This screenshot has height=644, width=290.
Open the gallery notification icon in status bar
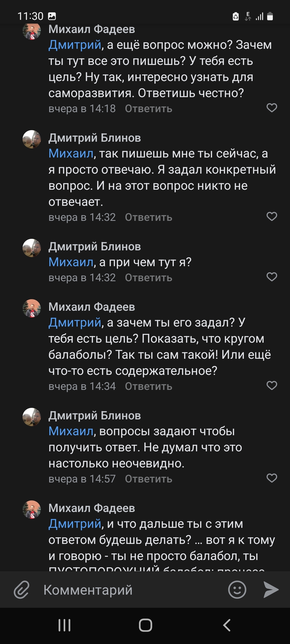[x=52, y=16]
